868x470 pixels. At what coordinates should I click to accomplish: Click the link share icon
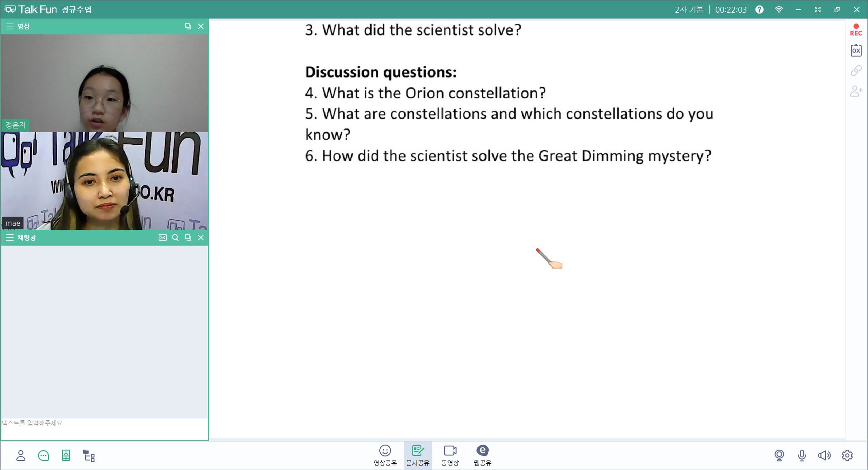[856, 71]
